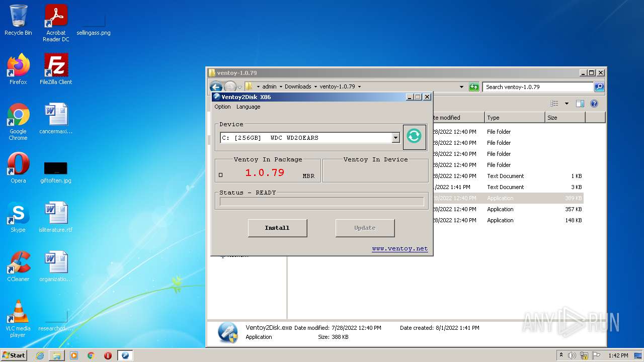The width and height of the screenshot is (644, 362).
Task: Launch Internet Explorer from taskbar
Action: 40,355
